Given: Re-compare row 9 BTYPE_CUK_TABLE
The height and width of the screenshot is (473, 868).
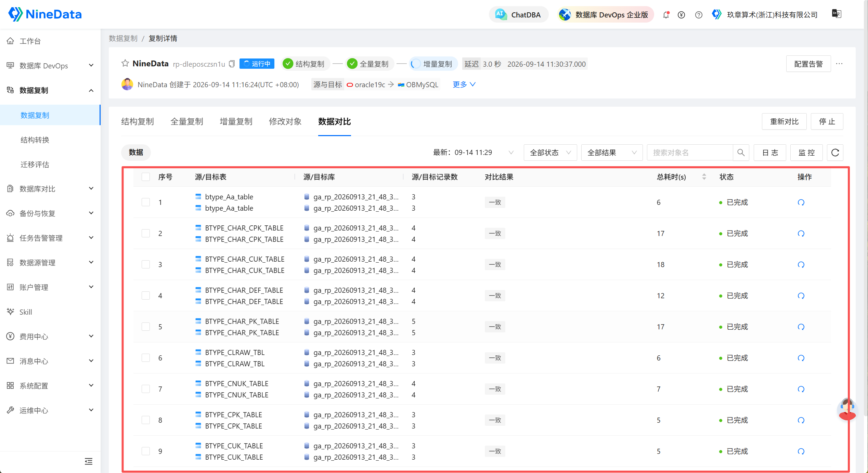Looking at the screenshot, I should (x=801, y=451).
